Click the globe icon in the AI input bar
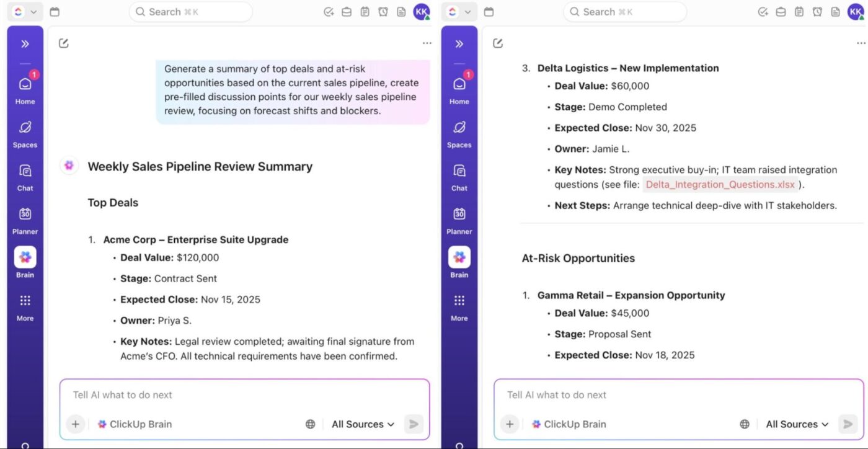This screenshot has height=449, width=868. [x=310, y=424]
